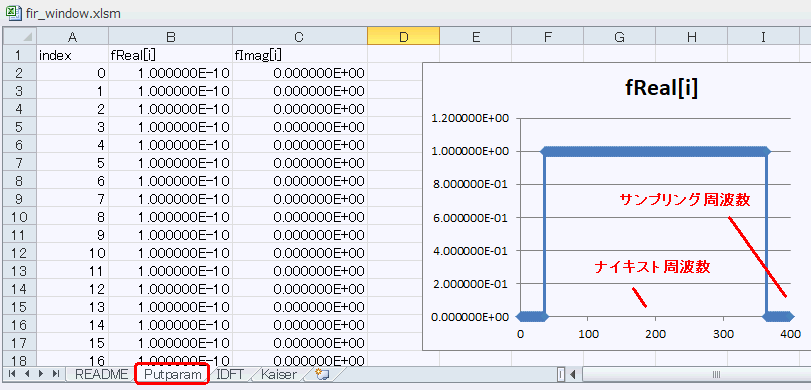Image resolution: width=811 pixels, height=390 pixels.
Task: Click cell with index value 0
Action: click(72, 73)
